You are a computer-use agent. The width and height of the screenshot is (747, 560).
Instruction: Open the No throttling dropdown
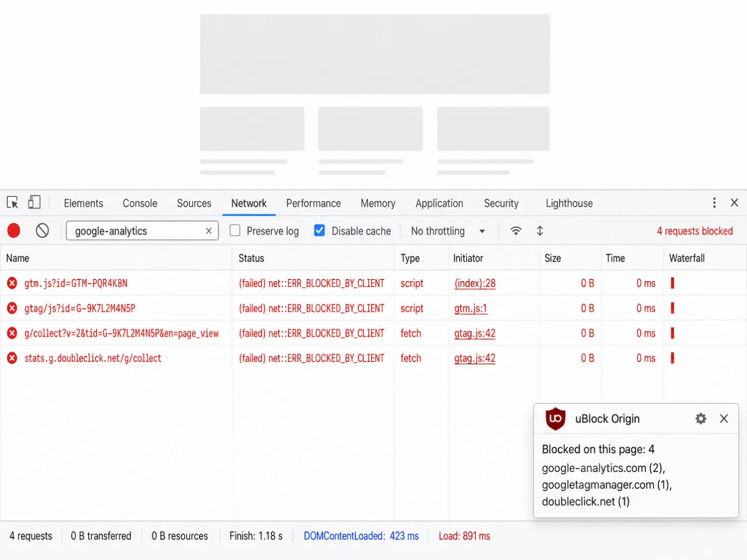pos(448,231)
